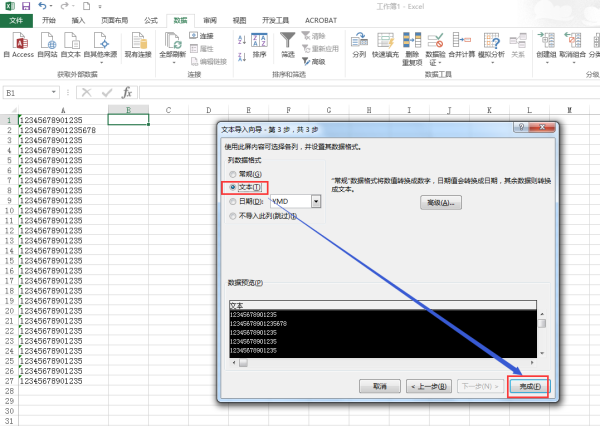The width and height of the screenshot is (600, 426).
Task: Click the 合并计算 consolidate icon
Action: tap(461, 43)
